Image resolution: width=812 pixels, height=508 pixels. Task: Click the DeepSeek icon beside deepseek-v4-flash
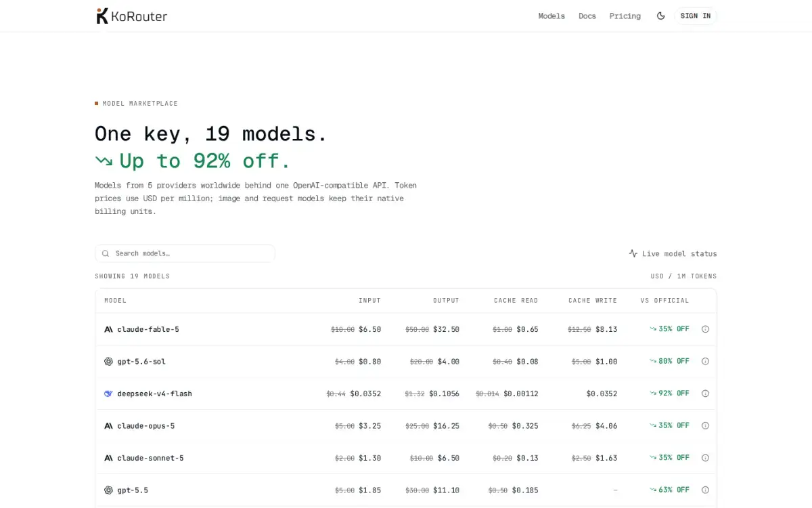(x=108, y=394)
